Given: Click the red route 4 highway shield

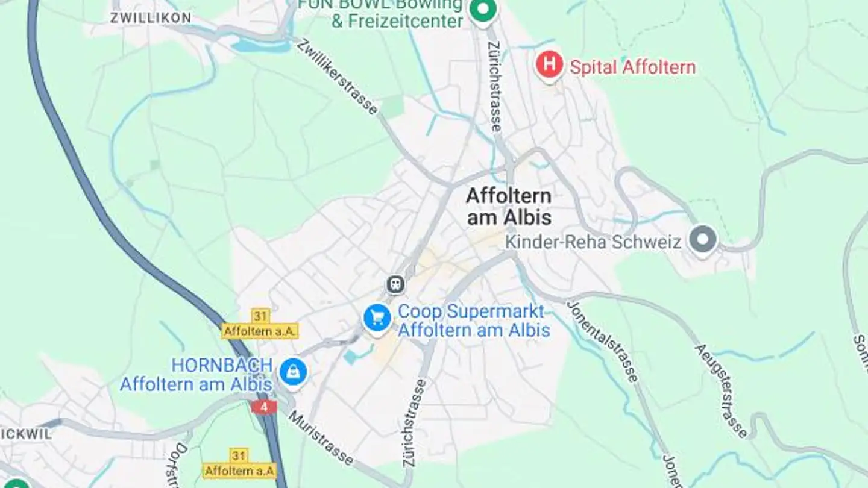Looking at the screenshot, I should click(264, 407).
